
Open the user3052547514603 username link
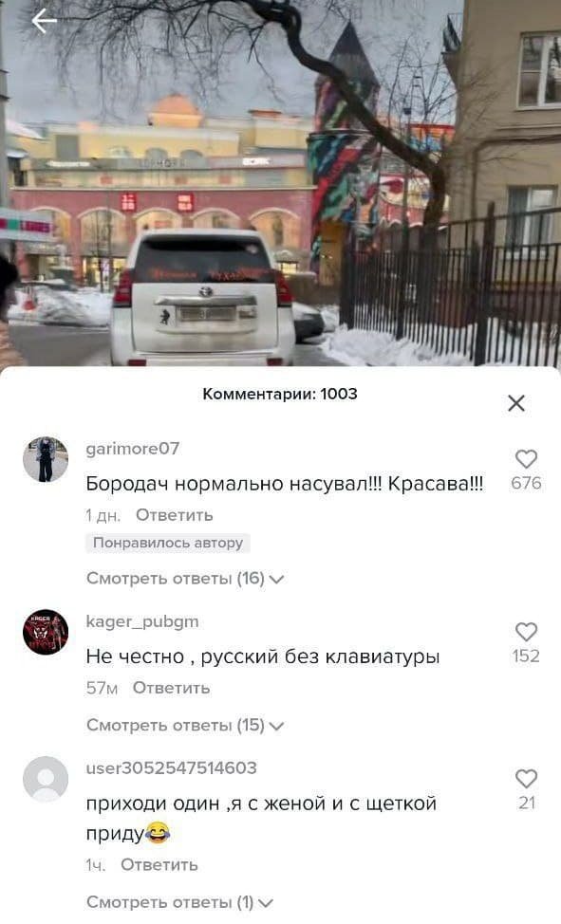tap(172, 767)
